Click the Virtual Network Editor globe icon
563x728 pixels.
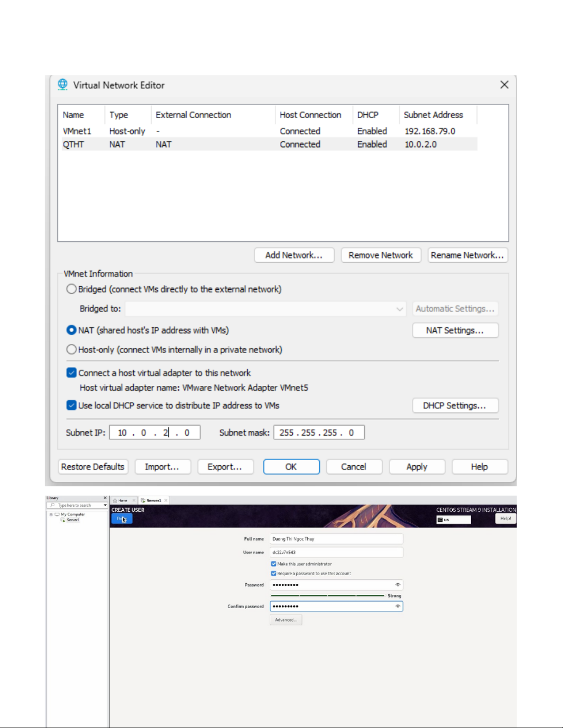coord(63,85)
